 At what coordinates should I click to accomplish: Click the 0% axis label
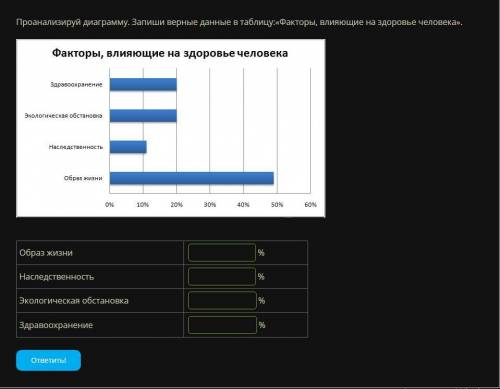[x=109, y=205]
